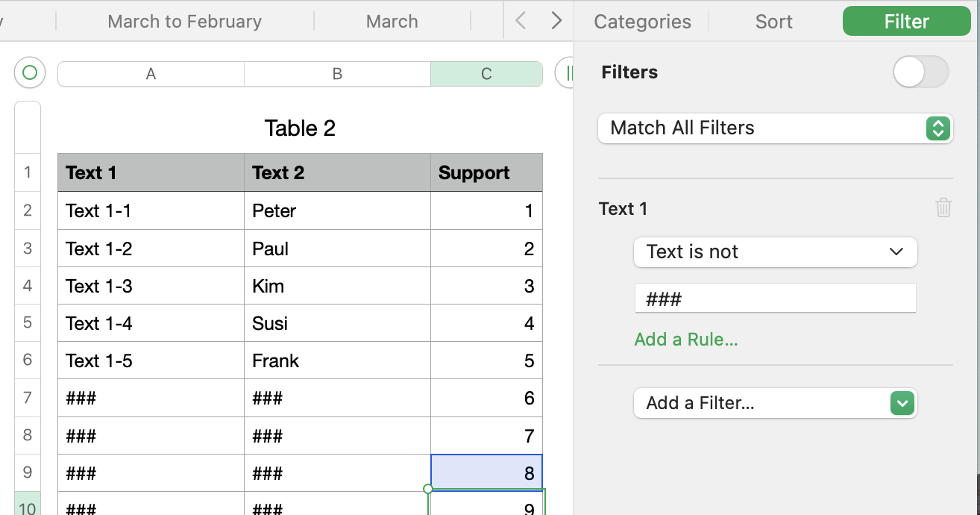Select row 5 header
Viewport: 980px width, 515px height.
pos(28,323)
